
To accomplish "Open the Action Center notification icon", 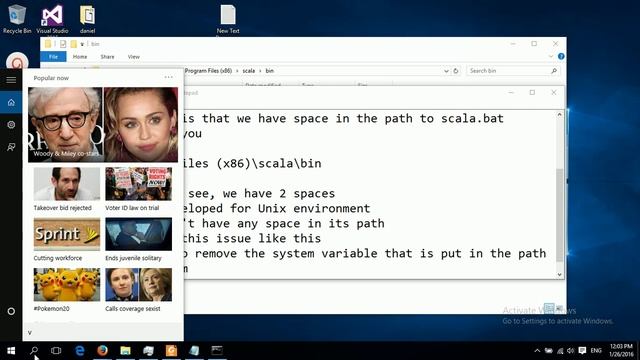I will tap(582, 351).
